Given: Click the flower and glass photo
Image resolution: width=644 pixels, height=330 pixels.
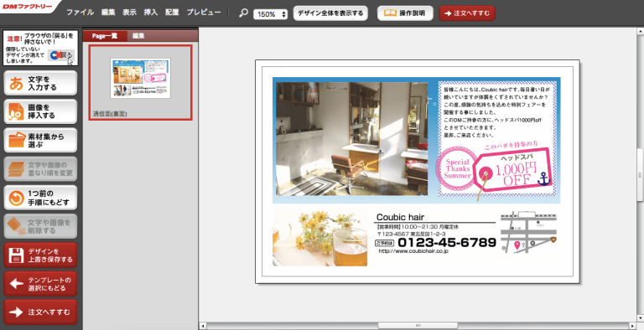Looking at the screenshot, I should tap(320, 238).
